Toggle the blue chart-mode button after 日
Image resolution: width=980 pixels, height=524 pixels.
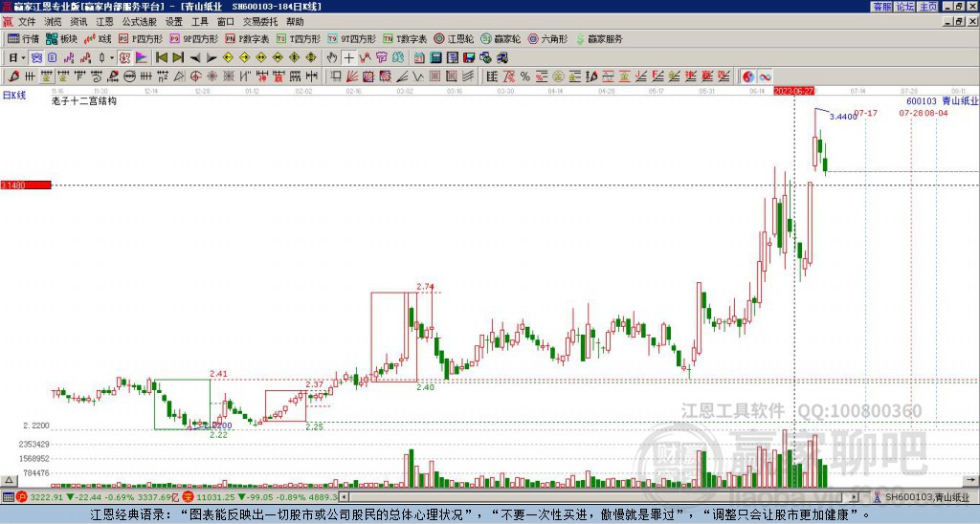pyautogui.click(x=37, y=57)
